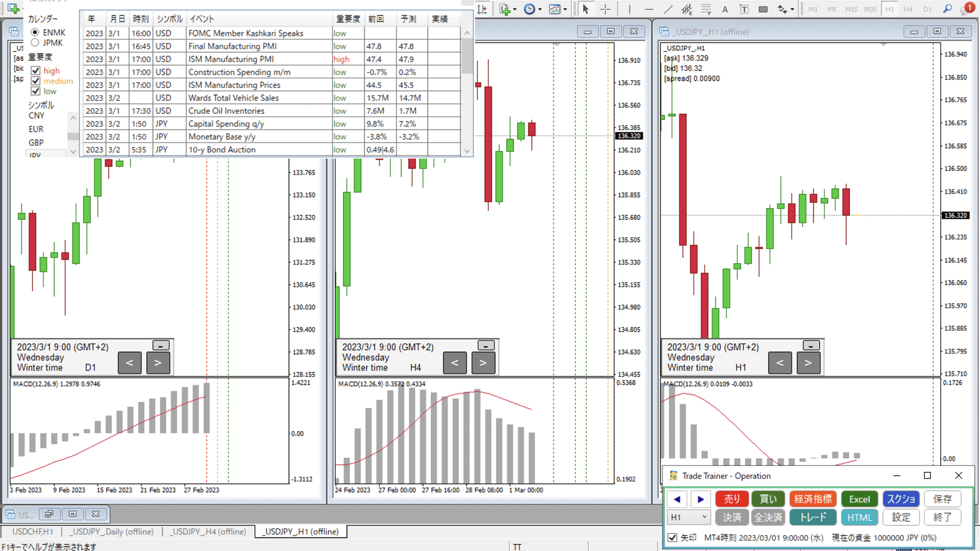Viewport: 980px width, 551px height.
Task: Open the arrows objects dropdown in toolbar
Action: pyautogui.click(x=792, y=9)
